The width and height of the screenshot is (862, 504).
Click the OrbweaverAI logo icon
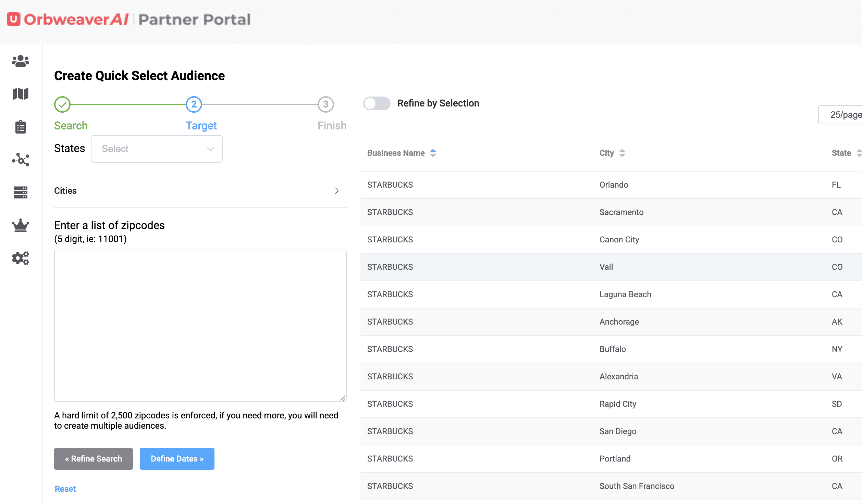pos(14,20)
